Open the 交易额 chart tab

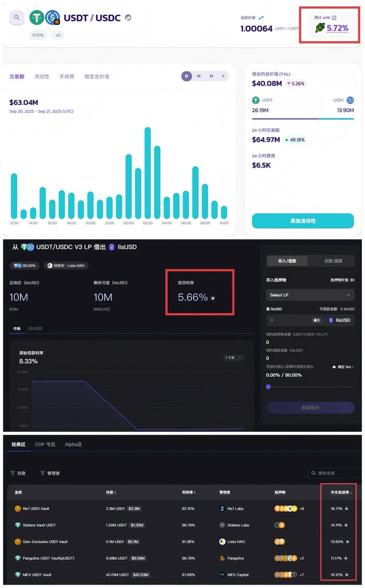coord(17,76)
